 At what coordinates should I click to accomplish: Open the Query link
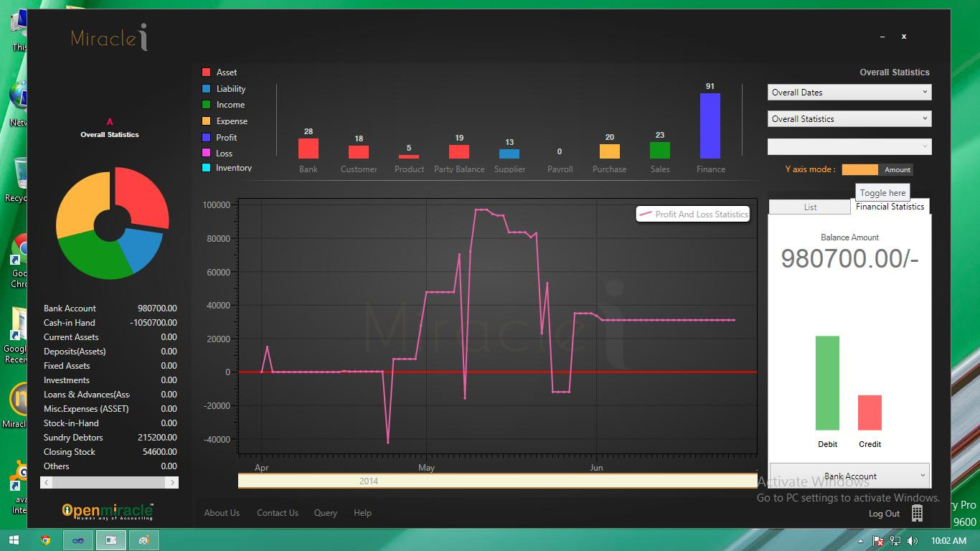click(326, 513)
